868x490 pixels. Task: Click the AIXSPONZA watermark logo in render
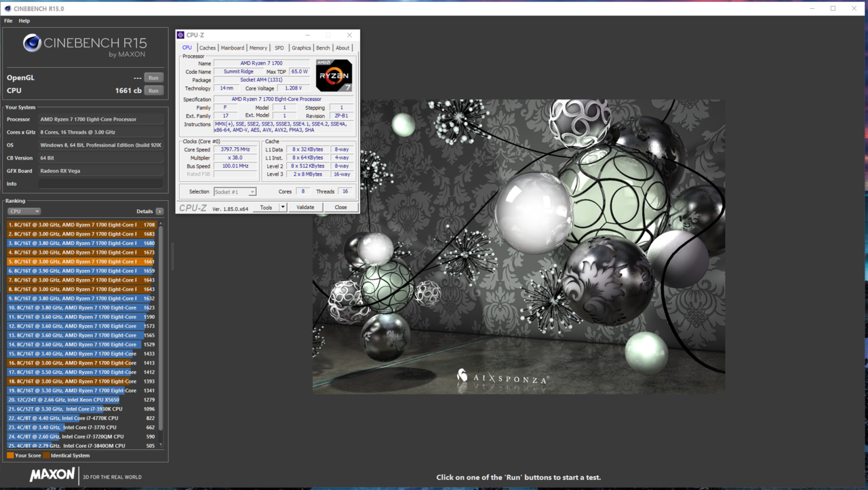(x=502, y=377)
